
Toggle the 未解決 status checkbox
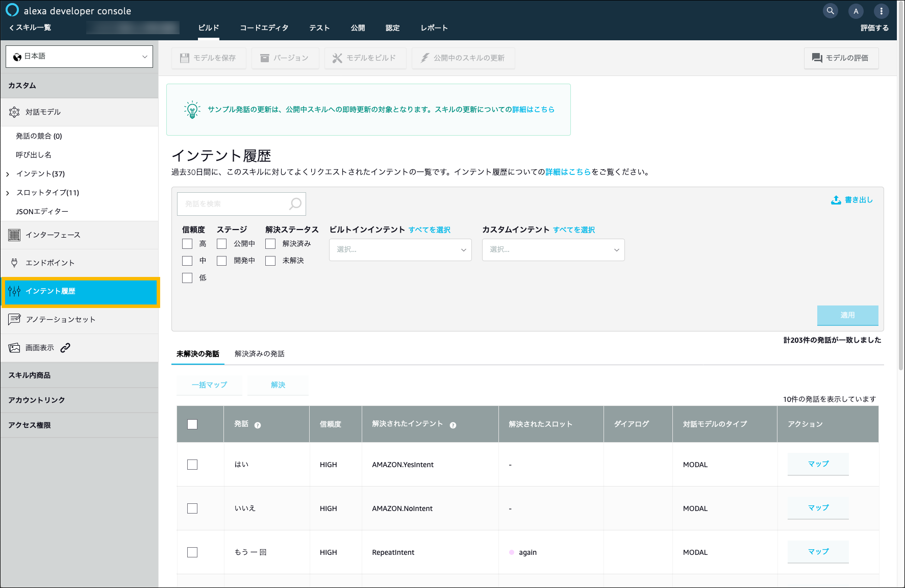tap(270, 261)
